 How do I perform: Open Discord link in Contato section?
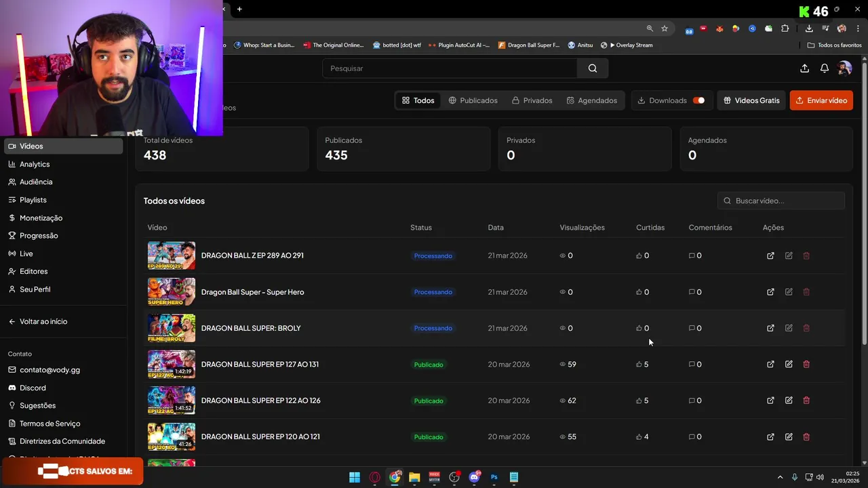(27, 388)
